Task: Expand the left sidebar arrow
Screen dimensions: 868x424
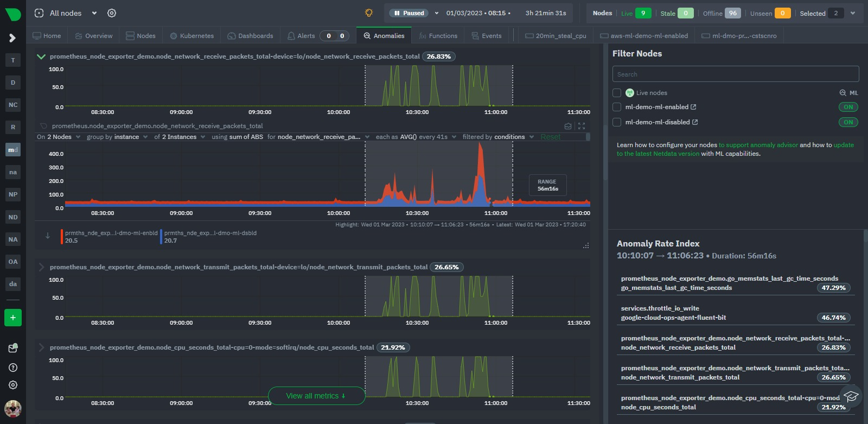Action: click(x=12, y=38)
